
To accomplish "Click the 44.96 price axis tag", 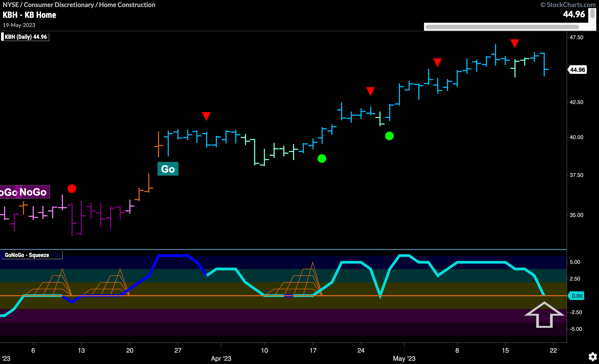I will [577, 70].
